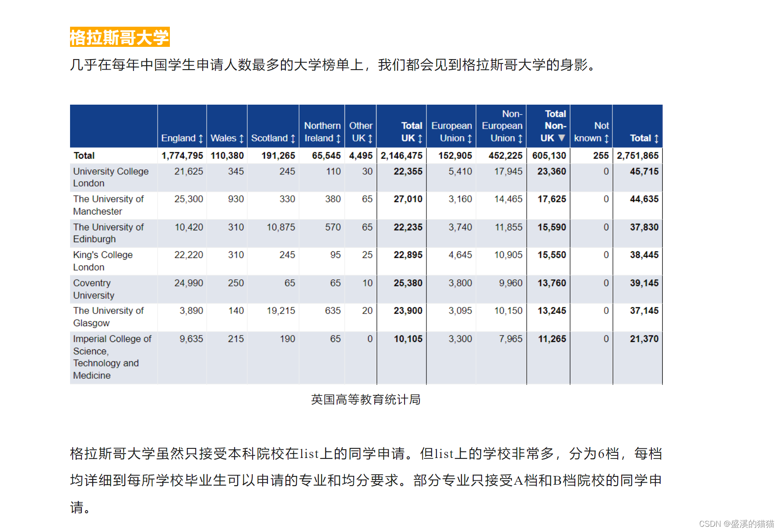
Task: Select Imperial College of Science row name
Action: click(x=112, y=357)
